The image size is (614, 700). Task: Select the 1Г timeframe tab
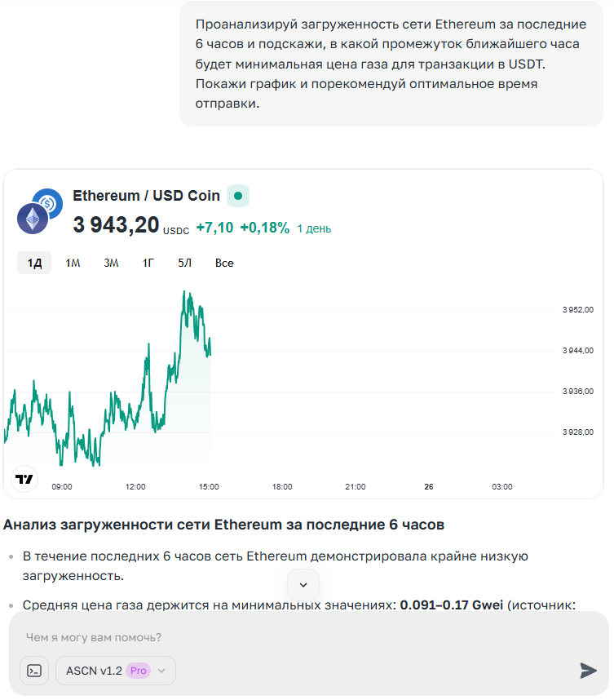148,263
